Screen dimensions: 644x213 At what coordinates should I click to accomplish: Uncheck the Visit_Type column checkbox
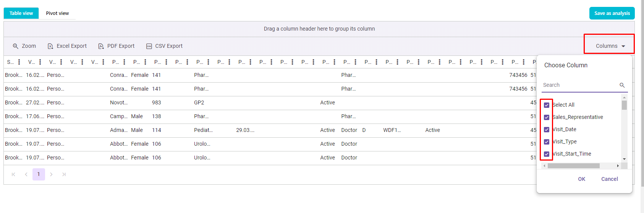point(547,142)
